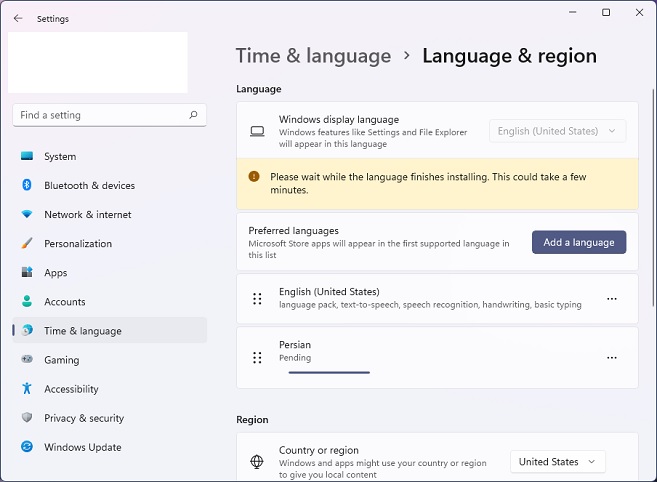Viewport: 657px width, 482px height.
Task: Click the Gaming controller icon
Action: click(27, 359)
